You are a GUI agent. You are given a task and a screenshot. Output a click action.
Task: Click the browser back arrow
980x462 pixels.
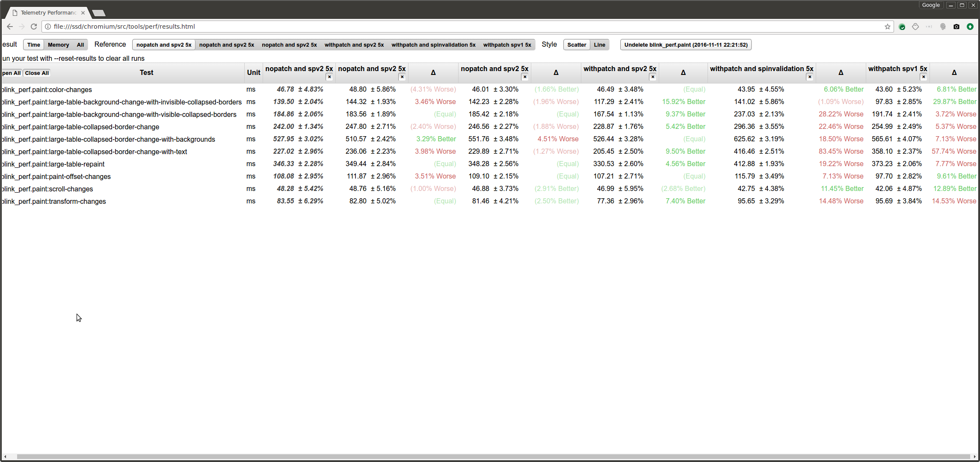(x=9, y=27)
